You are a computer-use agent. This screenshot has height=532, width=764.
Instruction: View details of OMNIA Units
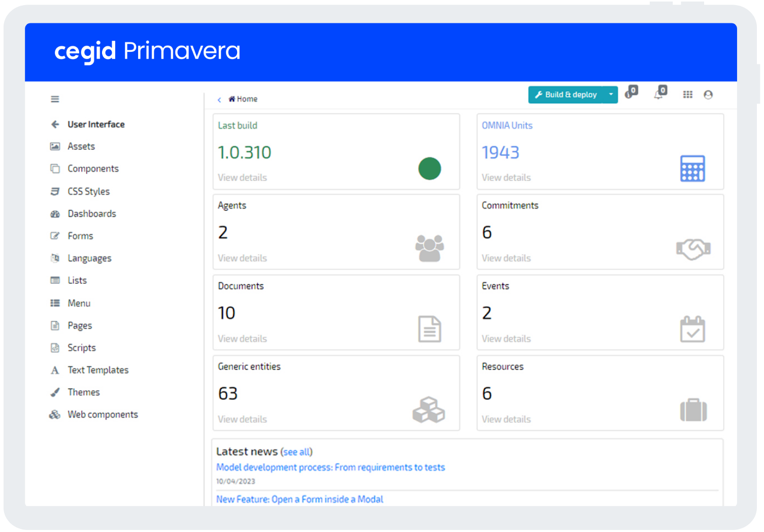coord(506,178)
